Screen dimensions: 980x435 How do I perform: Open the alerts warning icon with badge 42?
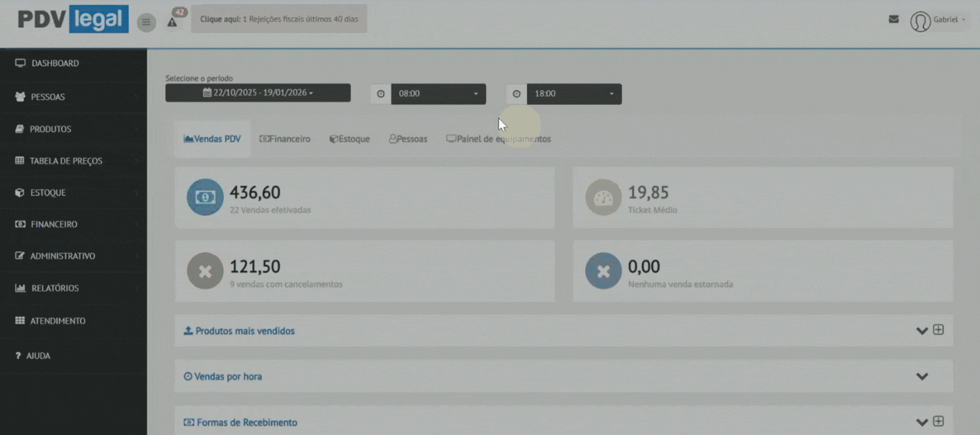(172, 22)
